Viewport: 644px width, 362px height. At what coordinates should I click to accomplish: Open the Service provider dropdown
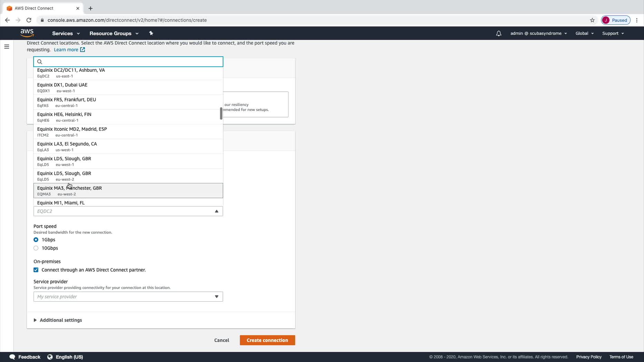tap(128, 296)
